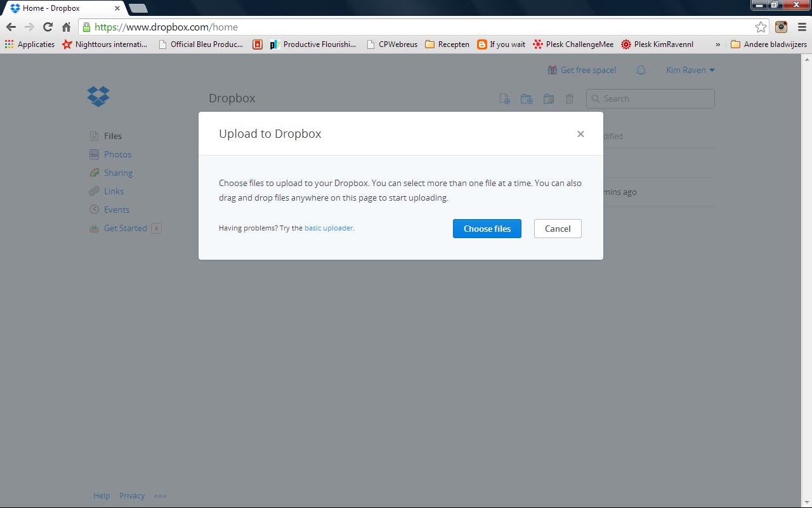
Task: Open the Help footer link
Action: tap(101, 496)
